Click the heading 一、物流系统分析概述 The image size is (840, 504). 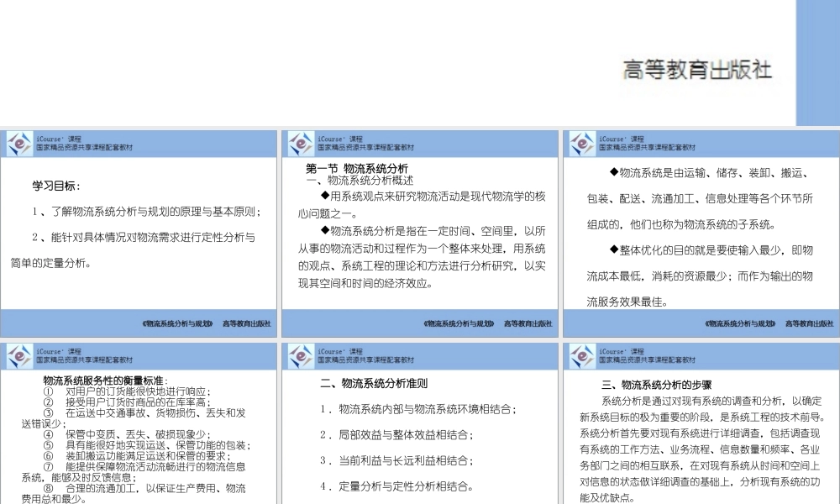363,178
